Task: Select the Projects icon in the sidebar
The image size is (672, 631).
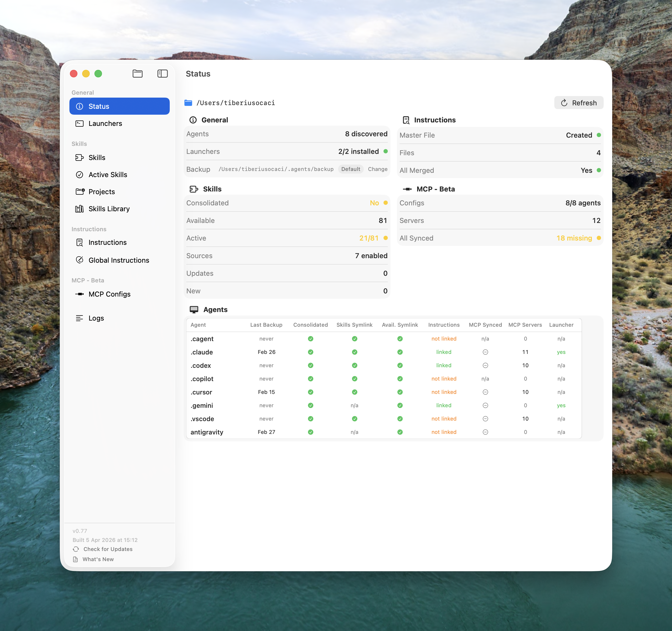Action: point(80,191)
